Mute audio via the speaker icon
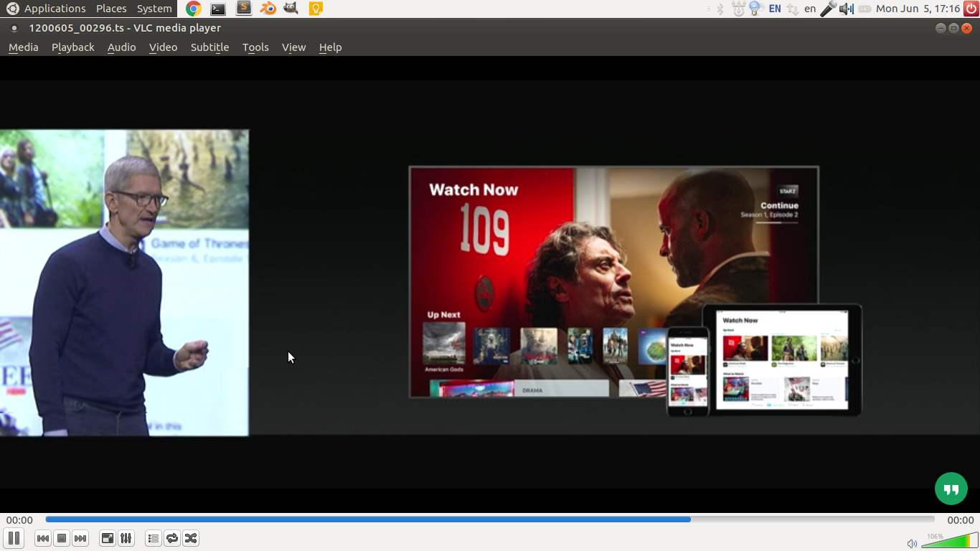980x551 pixels. point(912,543)
